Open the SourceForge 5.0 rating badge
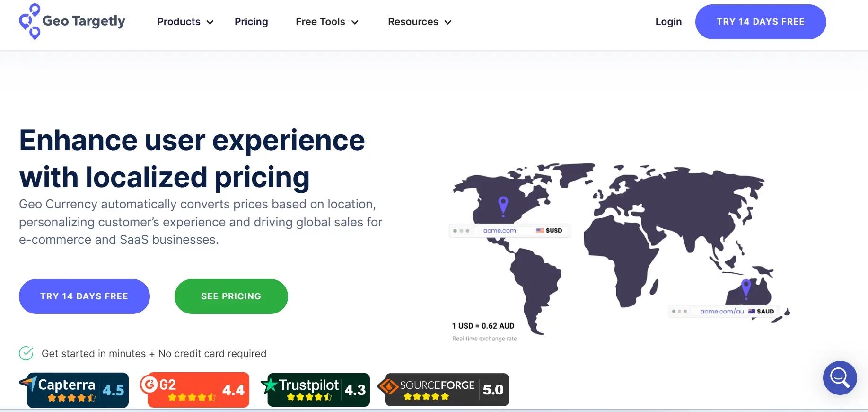The image size is (868, 412). click(x=444, y=390)
